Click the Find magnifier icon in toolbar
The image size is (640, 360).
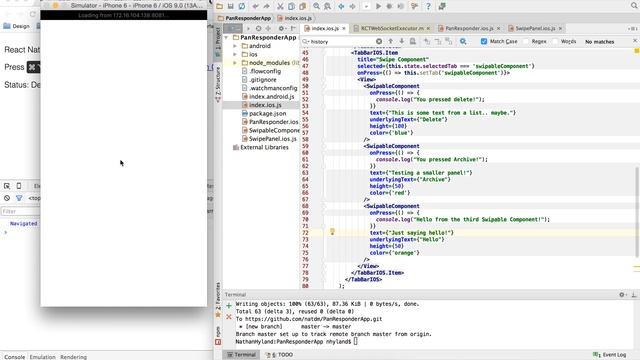(316, 6)
